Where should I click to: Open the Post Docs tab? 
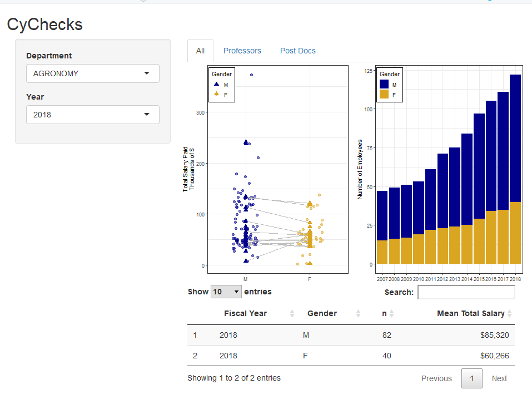tap(297, 51)
